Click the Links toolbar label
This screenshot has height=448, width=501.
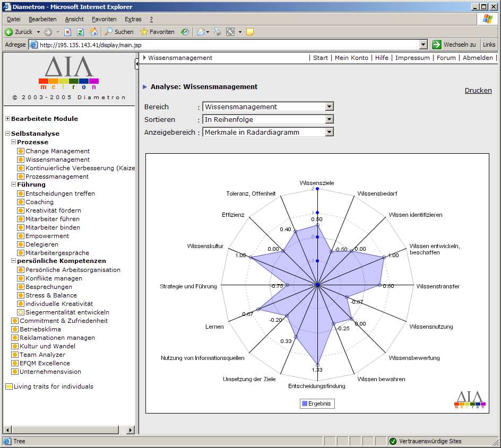point(489,45)
